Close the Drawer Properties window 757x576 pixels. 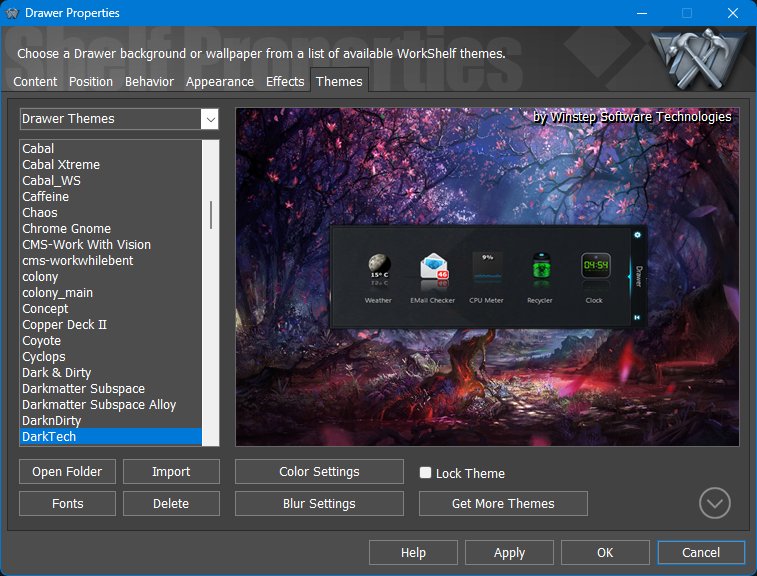pos(732,13)
